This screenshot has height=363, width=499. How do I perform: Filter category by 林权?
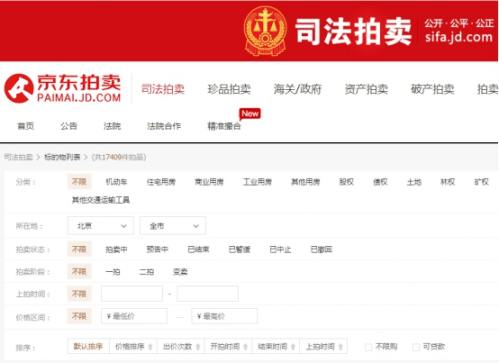tap(448, 182)
